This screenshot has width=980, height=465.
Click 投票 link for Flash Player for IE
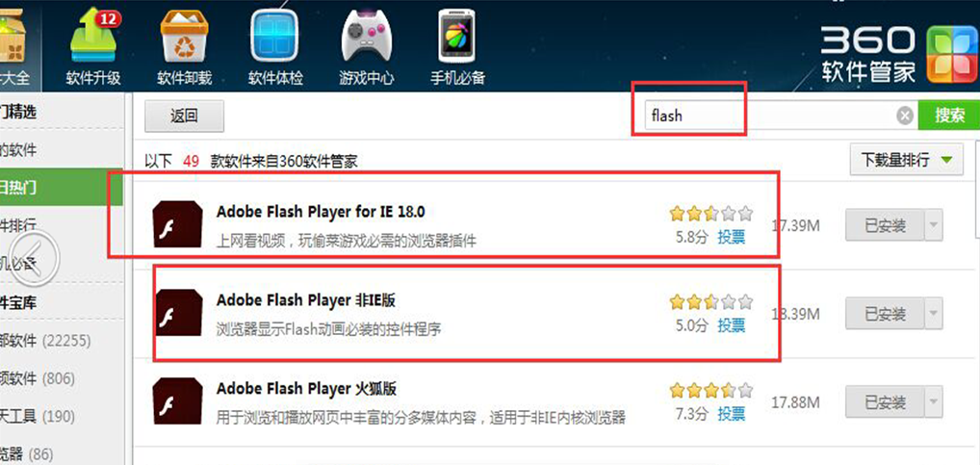pos(732,237)
